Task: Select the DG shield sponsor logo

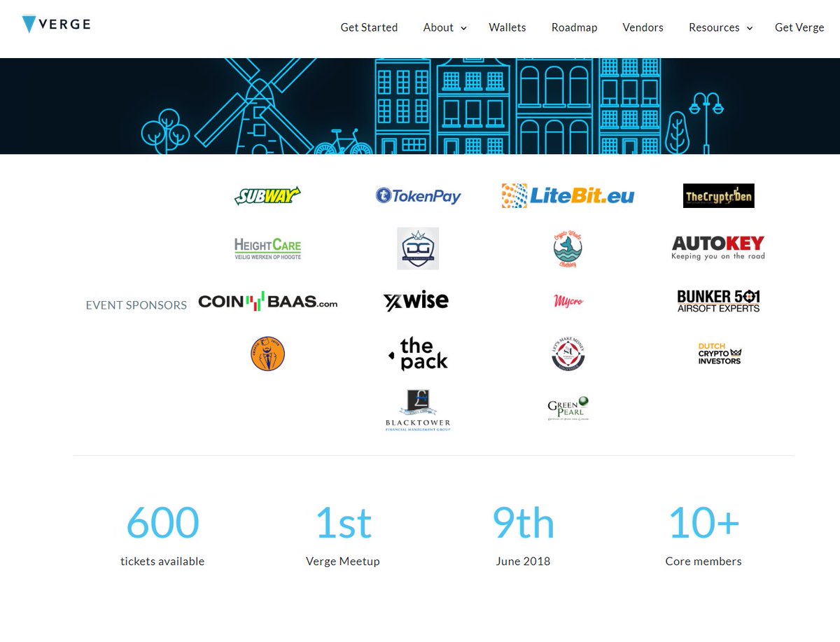Action: [x=418, y=249]
